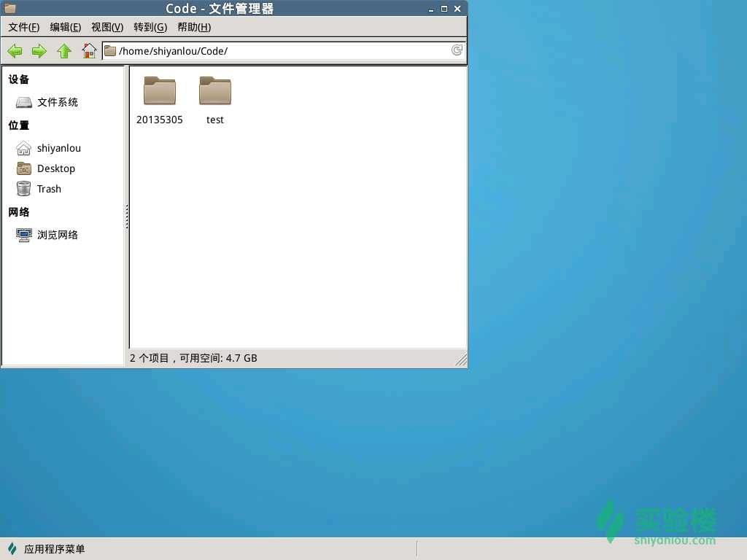Open the 编辑(E) menu

click(65, 27)
